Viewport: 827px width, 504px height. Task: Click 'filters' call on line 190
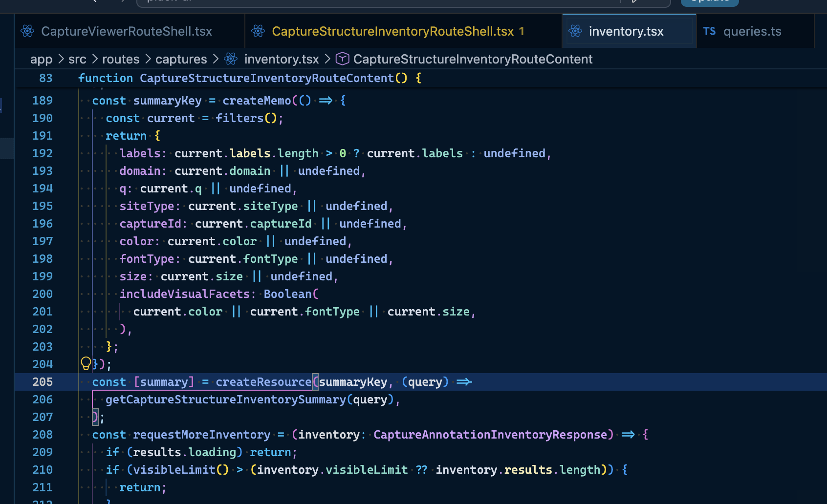[x=239, y=118]
